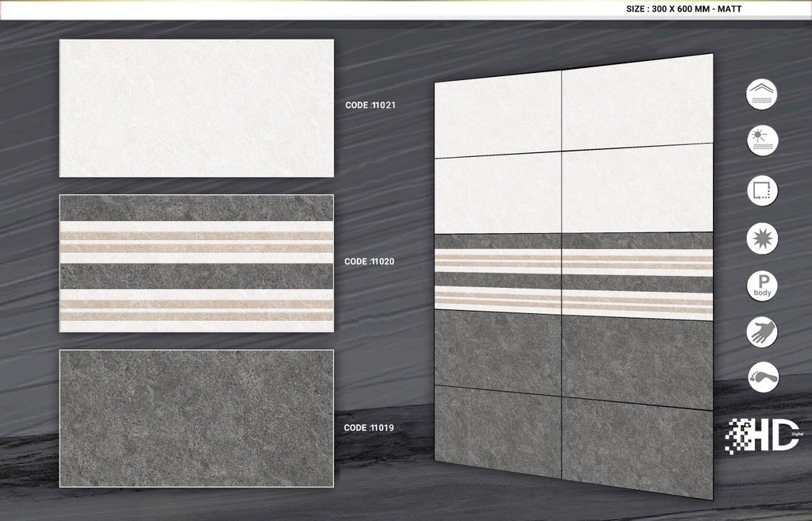Click the 'SIZE : 300 X 600 MM - MATT' text

pos(684,9)
